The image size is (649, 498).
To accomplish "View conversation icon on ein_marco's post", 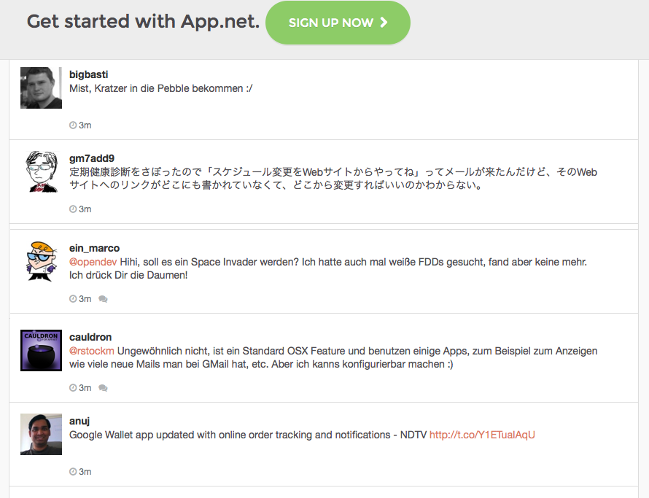I will [x=103, y=299].
